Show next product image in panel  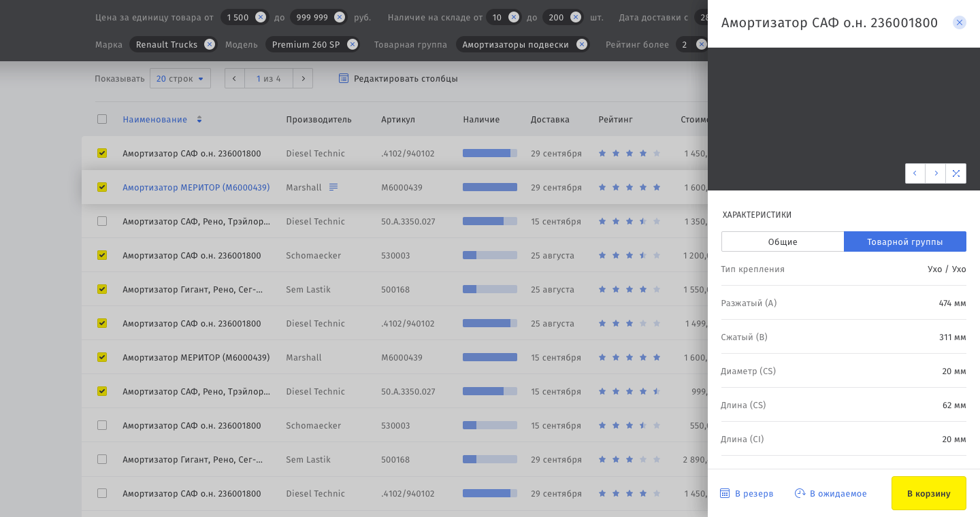pyautogui.click(x=936, y=173)
